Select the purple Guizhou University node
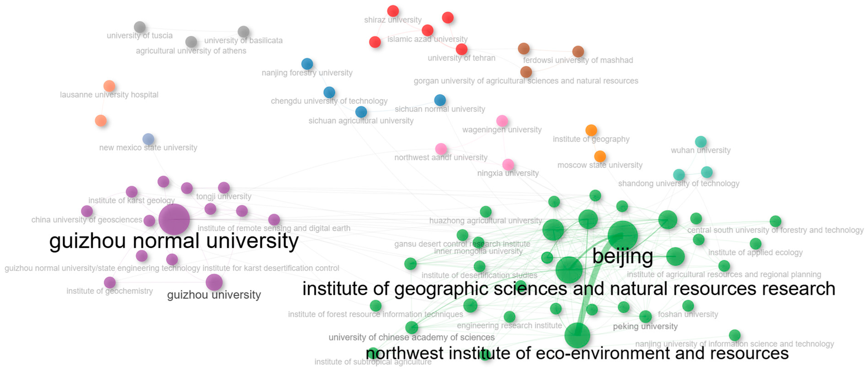The image size is (868, 371). pos(214,282)
